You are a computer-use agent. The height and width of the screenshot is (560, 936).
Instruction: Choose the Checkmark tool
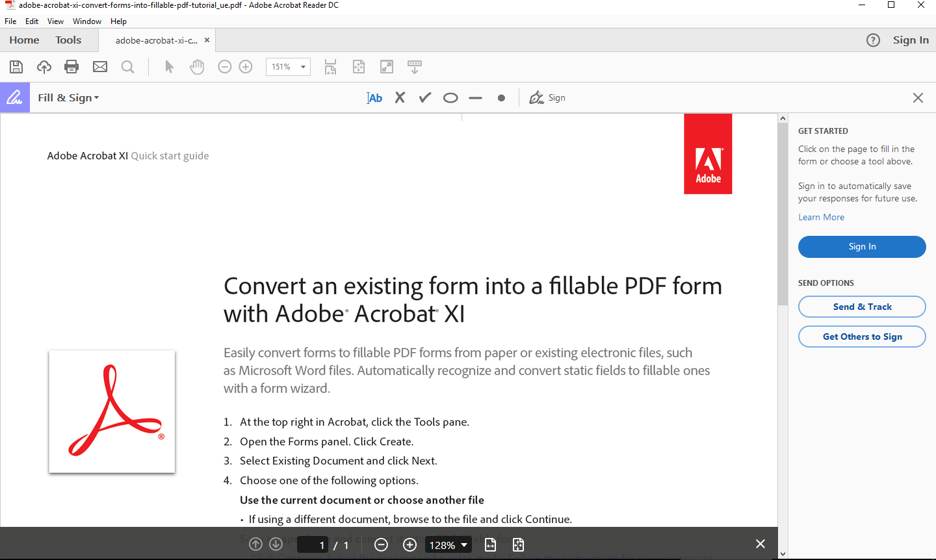[425, 97]
